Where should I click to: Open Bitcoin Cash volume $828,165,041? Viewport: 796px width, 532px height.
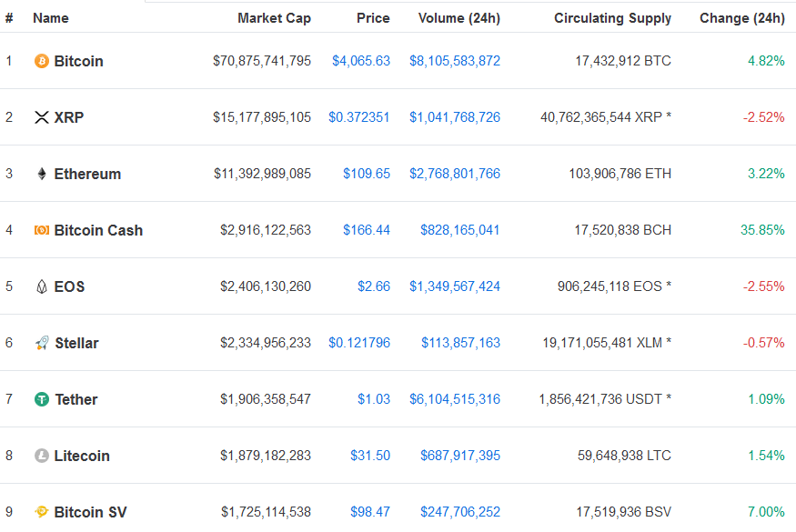click(x=460, y=230)
